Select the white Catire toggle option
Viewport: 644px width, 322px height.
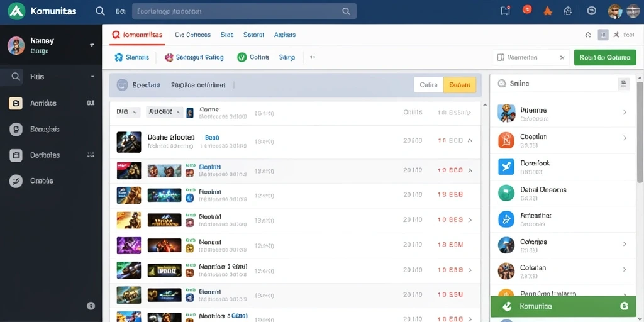click(x=428, y=85)
